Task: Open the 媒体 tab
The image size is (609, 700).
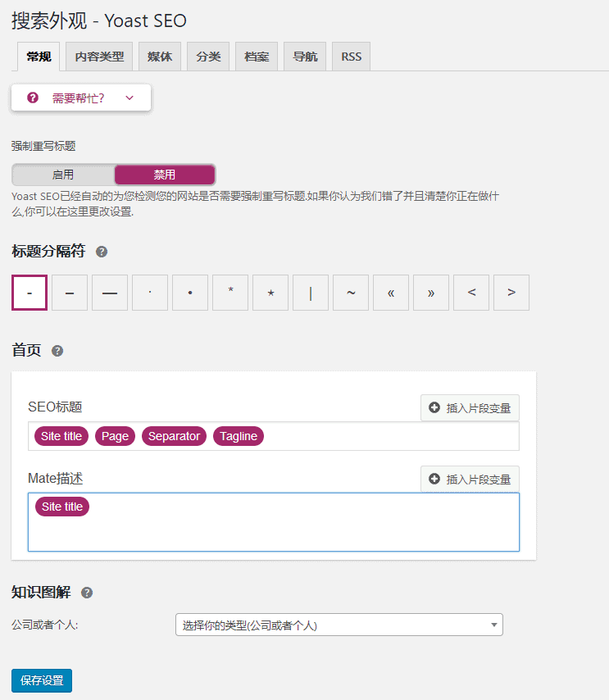Action: pos(160,57)
